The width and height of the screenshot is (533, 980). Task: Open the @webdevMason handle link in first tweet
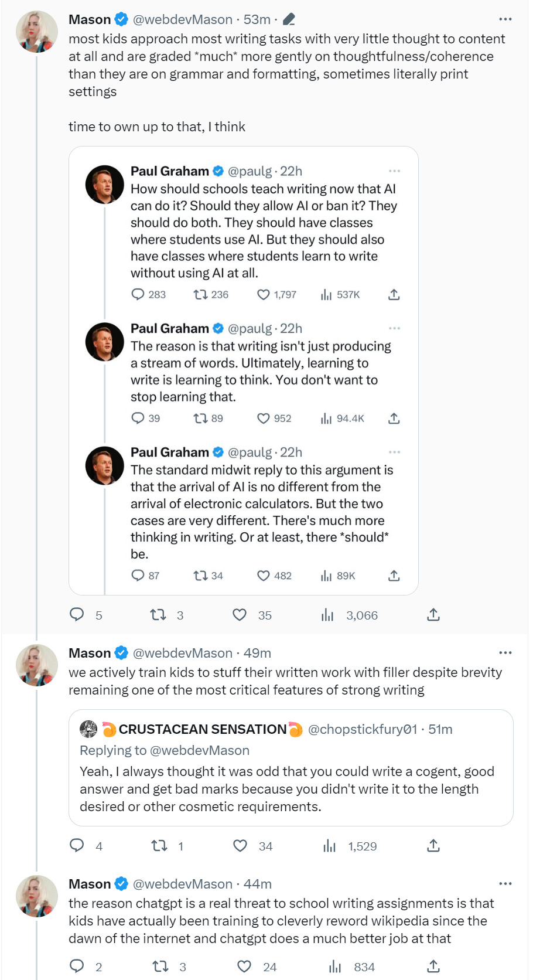pos(182,19)
